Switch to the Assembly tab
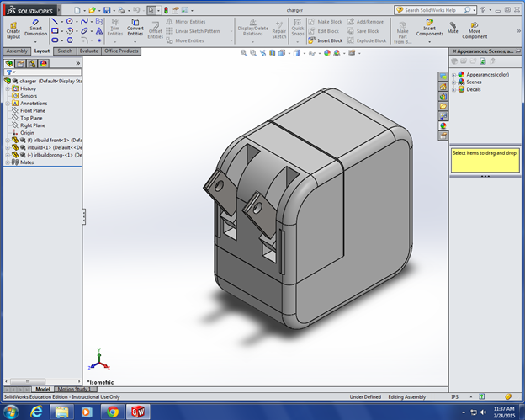The image size is (525, 420). coord(17,51)
